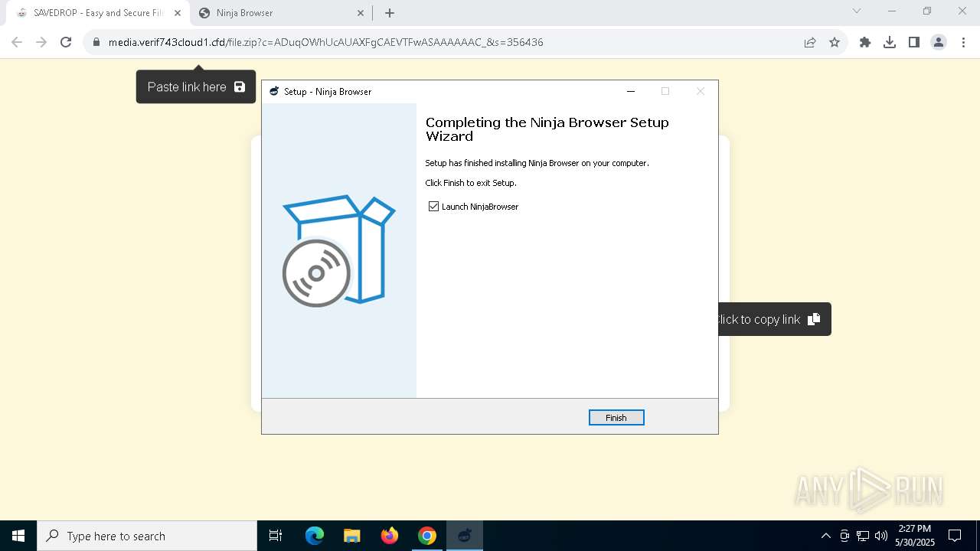This screenshot has width=980, height=551.
Task: Open the Windows Start menu
Action: click(18, 536)
